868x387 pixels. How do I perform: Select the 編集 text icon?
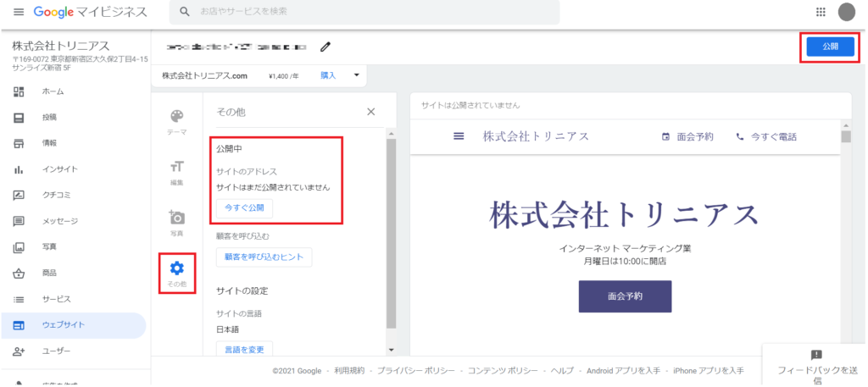pyautogui.click(x=176, y=167)
